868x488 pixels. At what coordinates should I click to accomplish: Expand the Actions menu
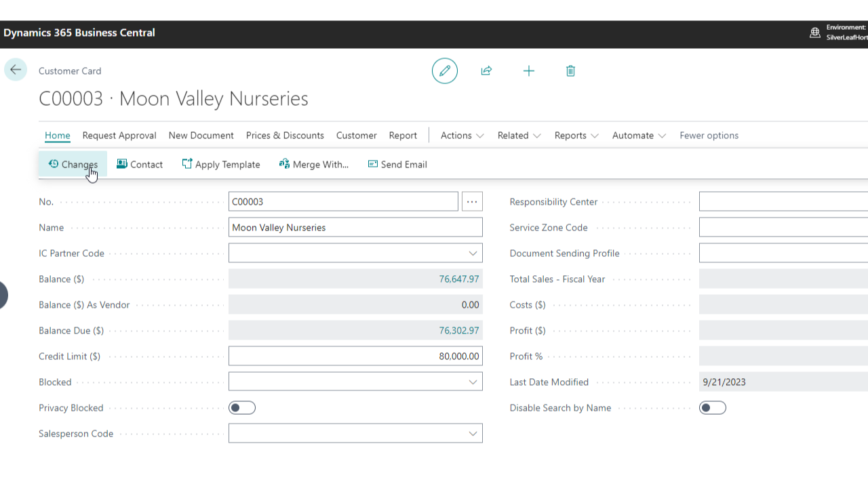(462, 135)
